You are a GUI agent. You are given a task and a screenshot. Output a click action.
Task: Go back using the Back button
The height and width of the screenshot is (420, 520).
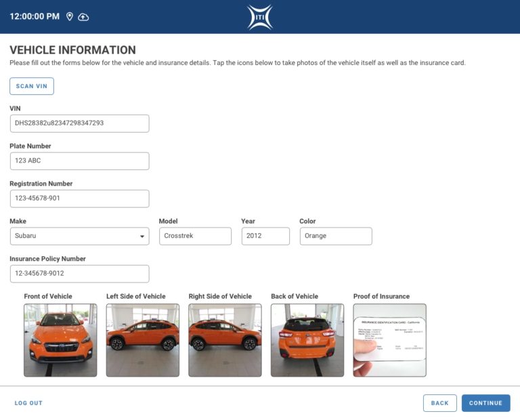[439, 403]
